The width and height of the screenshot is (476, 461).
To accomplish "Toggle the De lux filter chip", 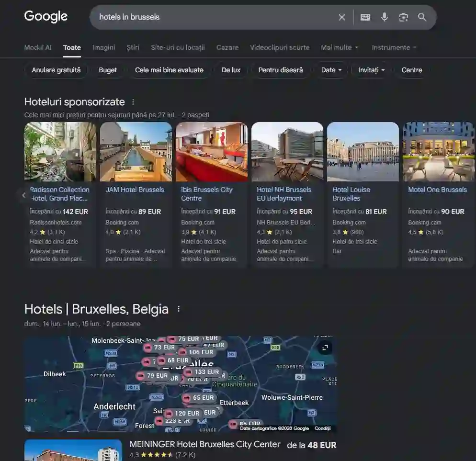I will [x=231, y=70].
